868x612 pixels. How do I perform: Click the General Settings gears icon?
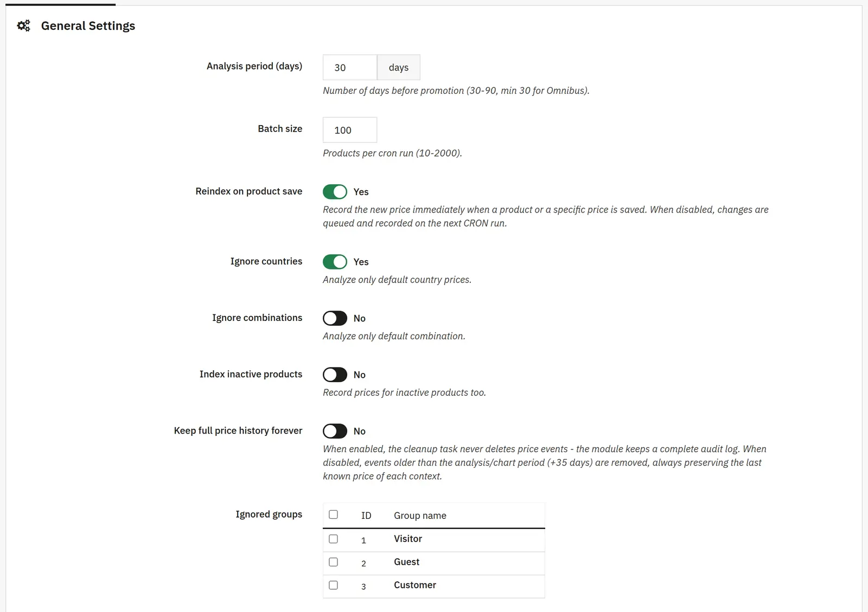[x=23, y=25]
